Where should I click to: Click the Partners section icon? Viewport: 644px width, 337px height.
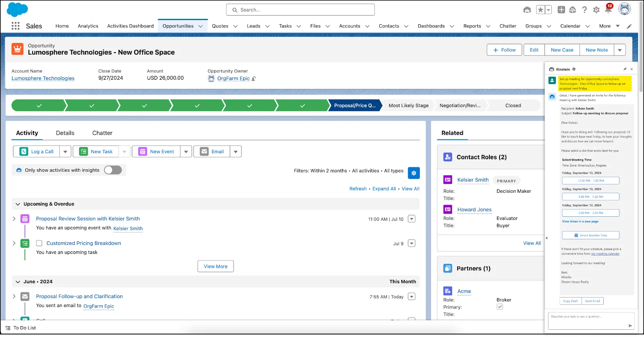click(448, 268)
